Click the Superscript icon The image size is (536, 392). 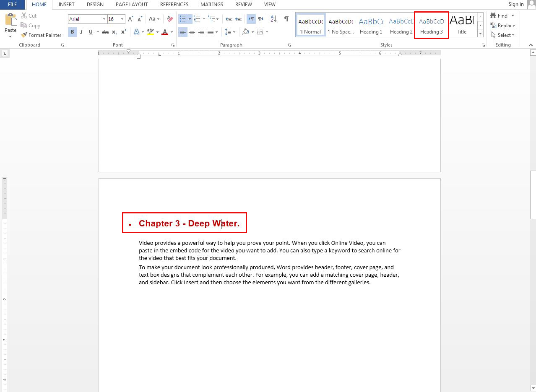pyautogui.click(x=123, y=32)
